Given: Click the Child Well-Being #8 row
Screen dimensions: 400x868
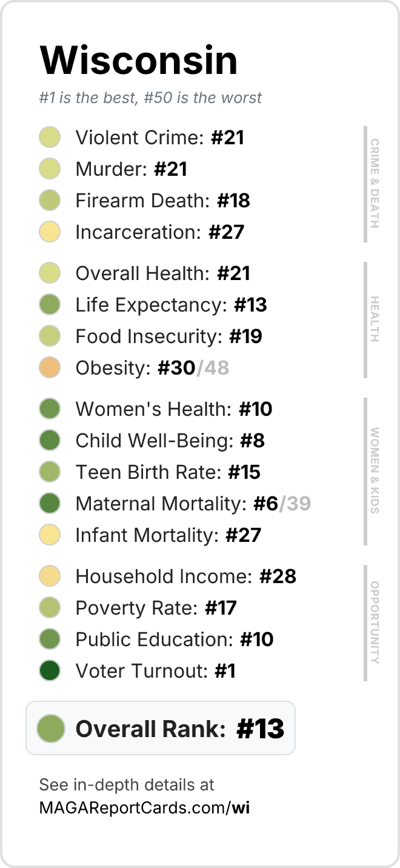Looking at the screenshot, I should (152, 441).
